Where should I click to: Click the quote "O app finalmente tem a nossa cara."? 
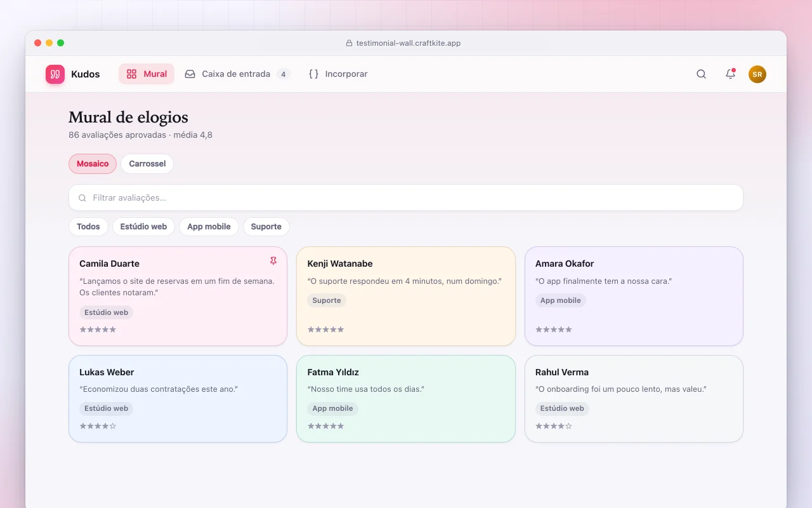pos(603,281)
